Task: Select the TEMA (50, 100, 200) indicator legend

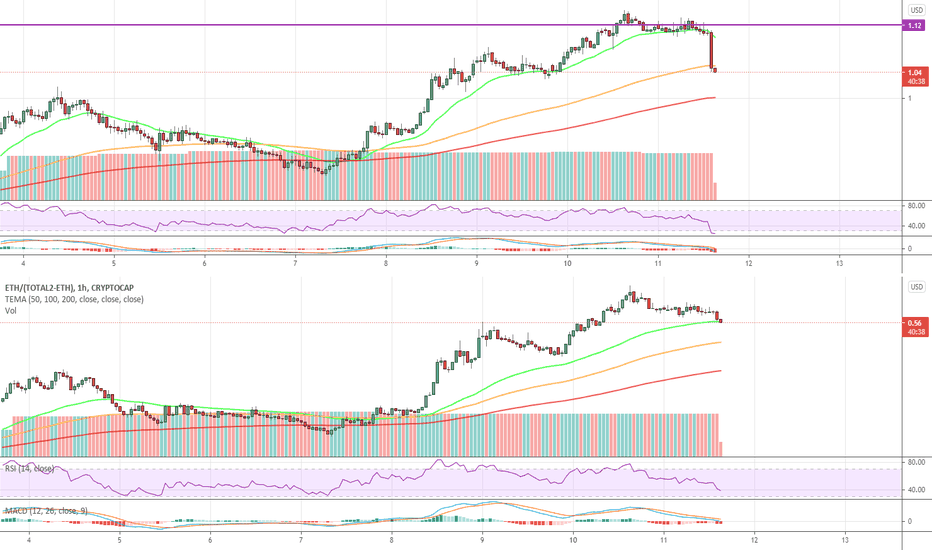Action: tap(74, 299)
